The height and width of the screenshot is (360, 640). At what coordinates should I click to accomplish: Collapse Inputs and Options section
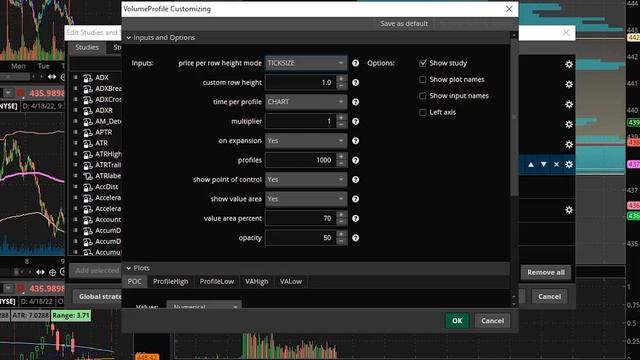129,38
